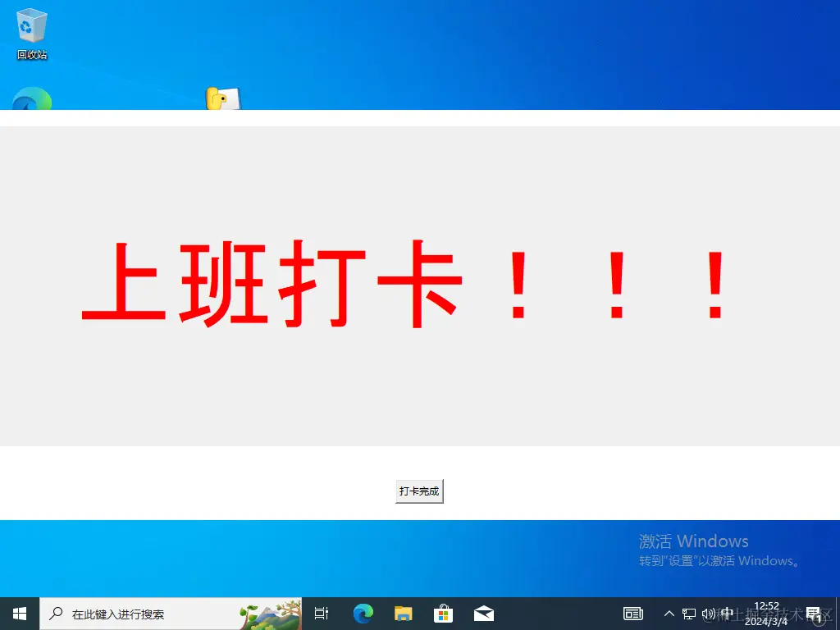Click the 打卡完成 button
The image size is (840, 630).
pos(419,491)
